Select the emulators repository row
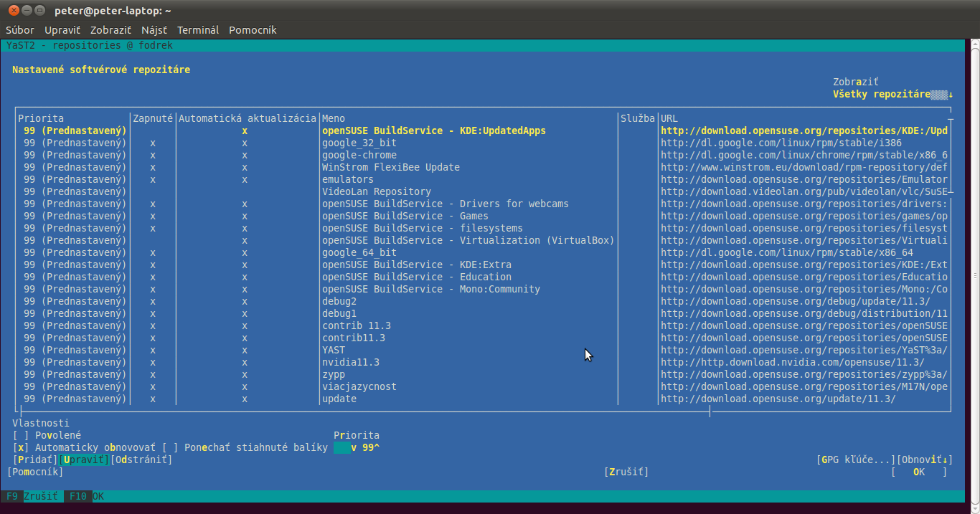 (x=483, y=179)
